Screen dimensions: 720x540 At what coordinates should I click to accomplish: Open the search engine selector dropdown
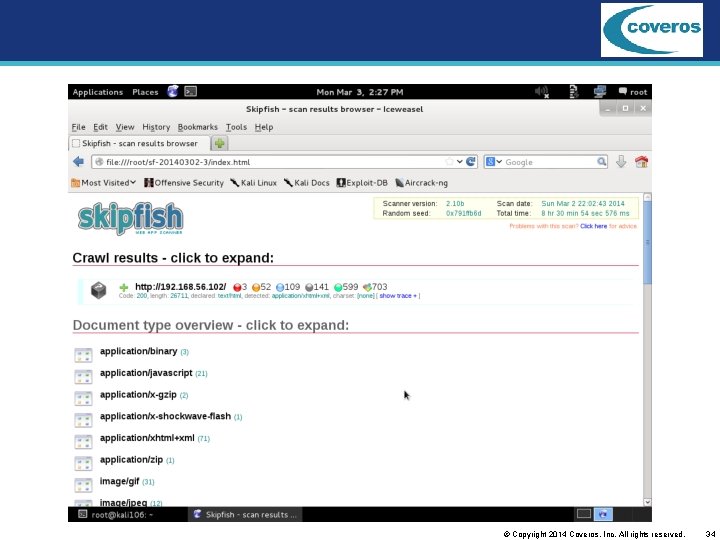[x=494, y=162]
